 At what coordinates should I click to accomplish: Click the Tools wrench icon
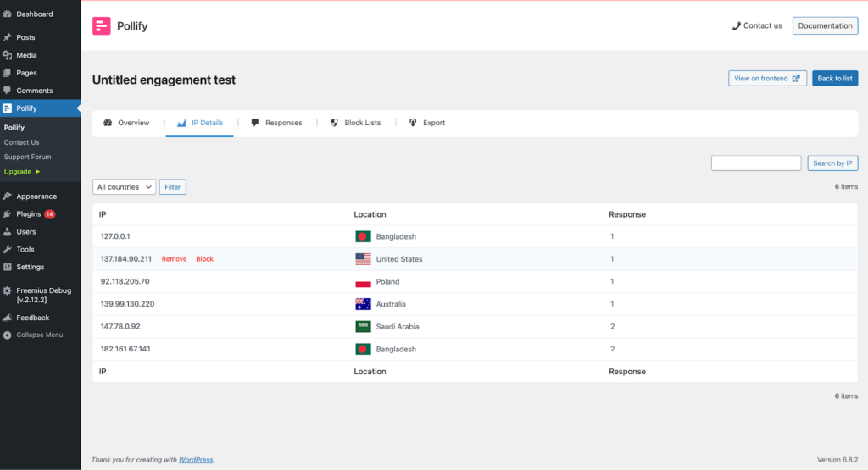tap(8, 250)
